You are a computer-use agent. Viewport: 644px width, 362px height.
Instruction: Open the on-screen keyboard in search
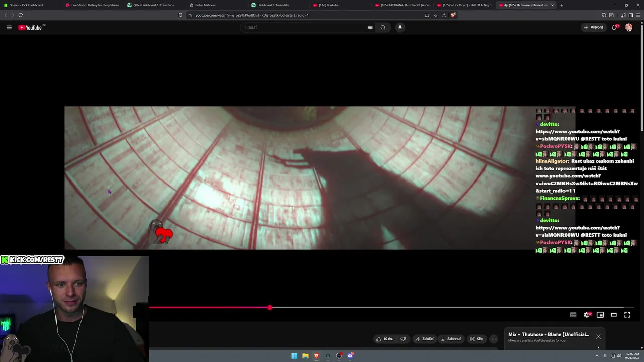370,27
